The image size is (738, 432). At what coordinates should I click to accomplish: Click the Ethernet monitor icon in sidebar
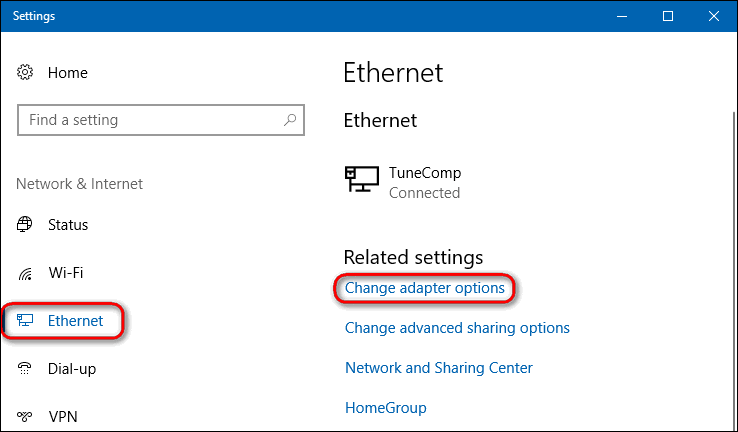(x=26, y=321)
